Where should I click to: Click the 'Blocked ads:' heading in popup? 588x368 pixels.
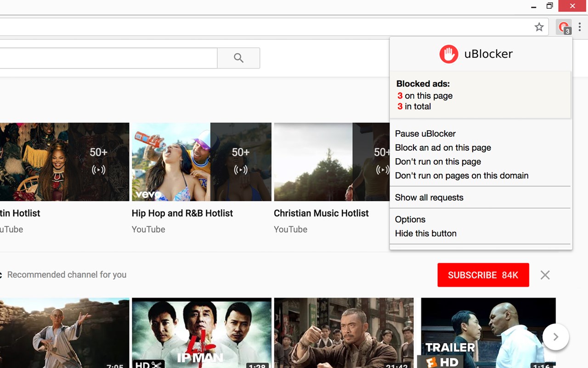[423, 84]
